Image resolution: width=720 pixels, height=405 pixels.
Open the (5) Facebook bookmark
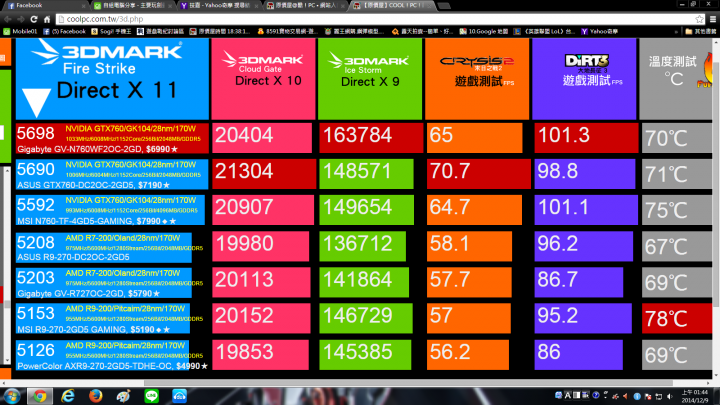[64, 32]
